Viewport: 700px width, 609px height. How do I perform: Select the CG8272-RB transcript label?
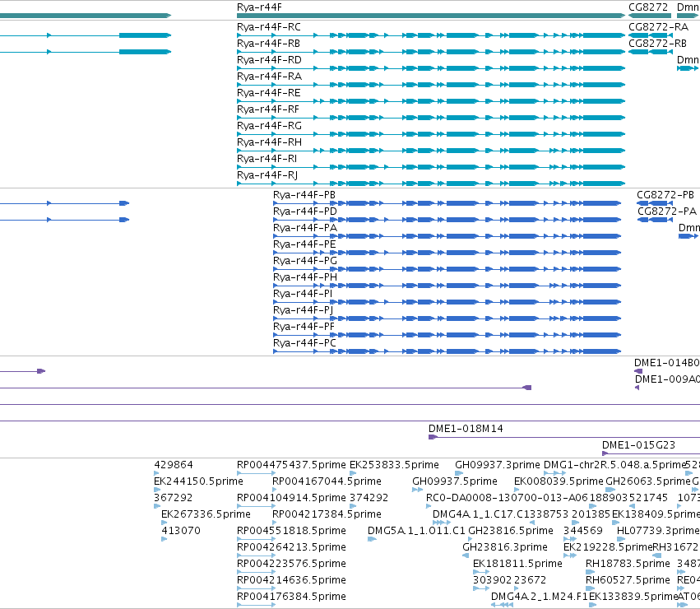click(x=657, y=44)
